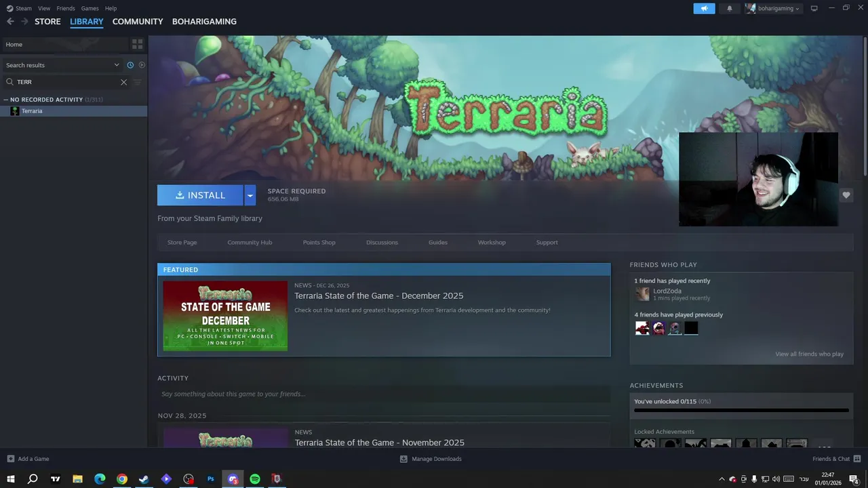Open Manage Downloads

(x=431, y=459)
